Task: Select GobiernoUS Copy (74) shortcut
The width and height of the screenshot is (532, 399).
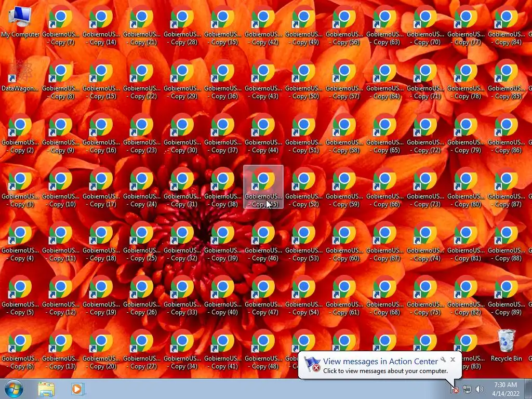Action: pos(425,241)
